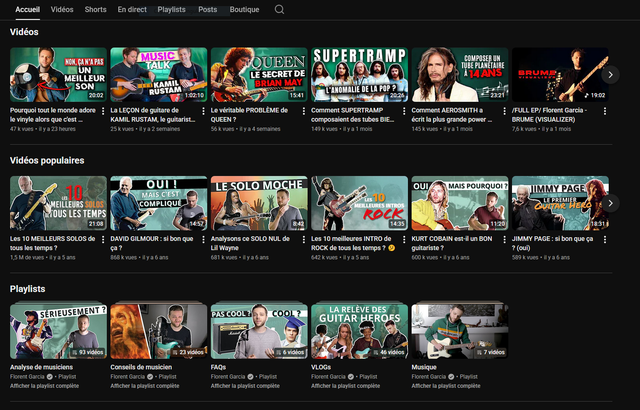Play the 'tube planétaire à 14 ans' thumbnail
Viewport: 640px width, 410px height.
pos(460,75)
